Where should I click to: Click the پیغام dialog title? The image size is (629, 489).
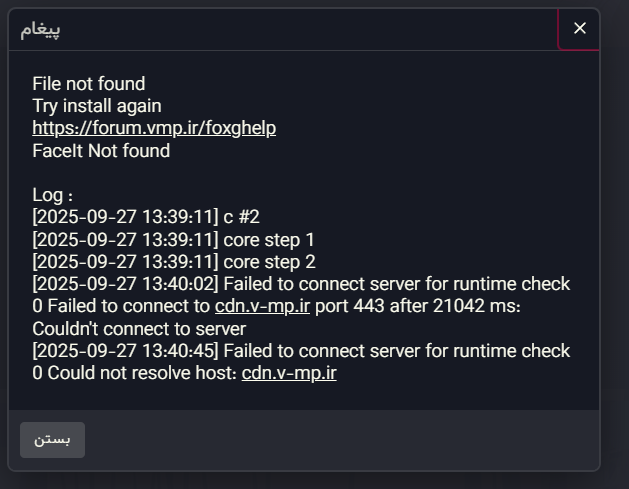click(x=40, y=29)
